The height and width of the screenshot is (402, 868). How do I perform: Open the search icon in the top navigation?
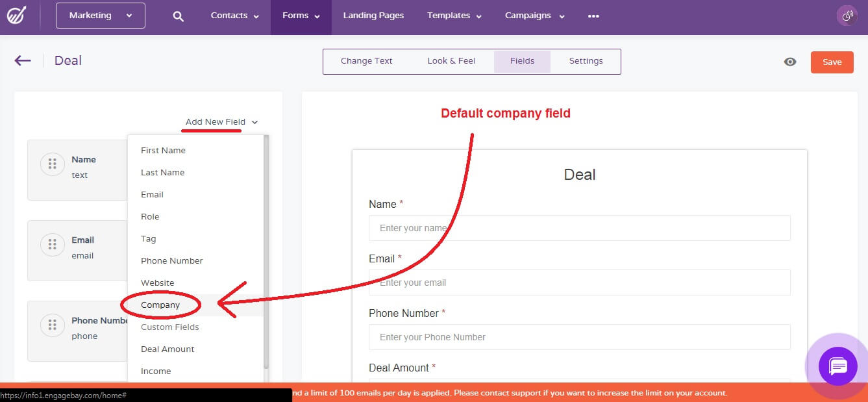[177, 14]
